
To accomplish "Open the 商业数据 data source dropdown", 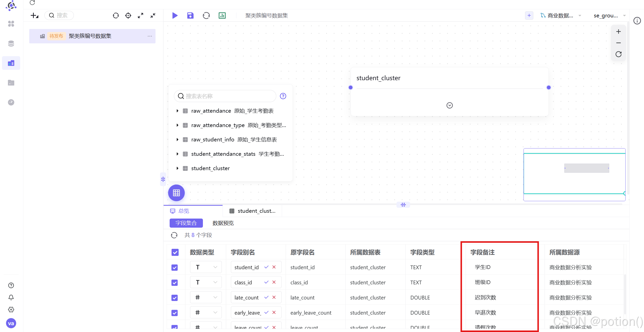I will 561,16.
